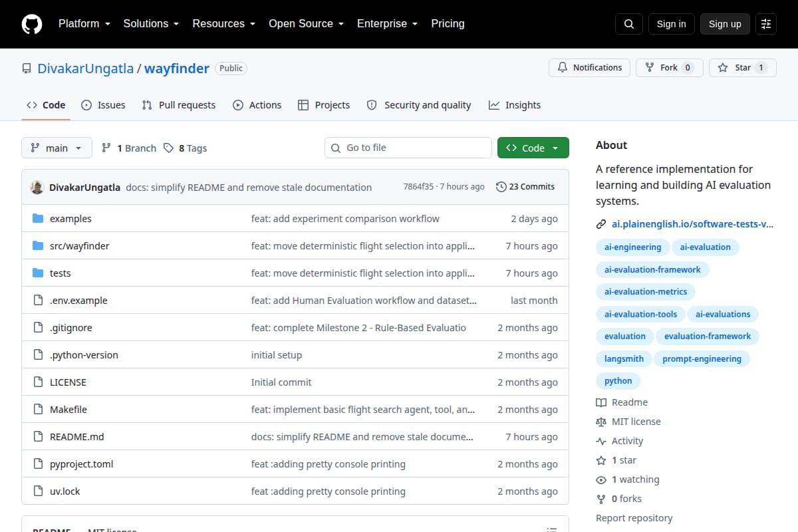Fork the repository with Fork button

669,68
